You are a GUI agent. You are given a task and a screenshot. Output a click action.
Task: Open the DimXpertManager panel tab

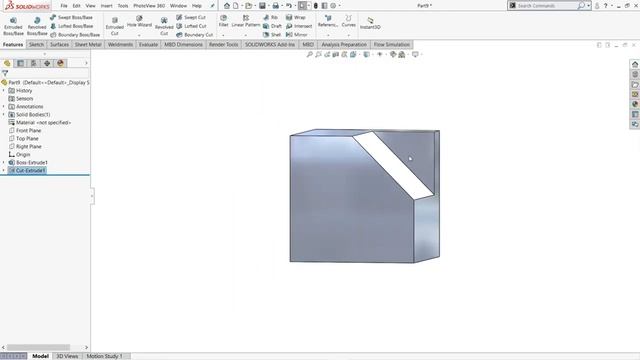pyautogui.click(x=47, y=63)
